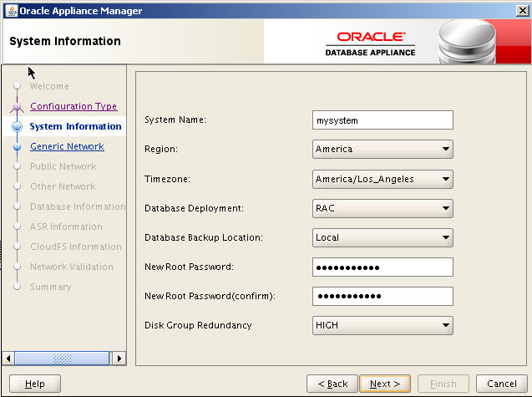Cancel the configuration wizard

[502, 384]
